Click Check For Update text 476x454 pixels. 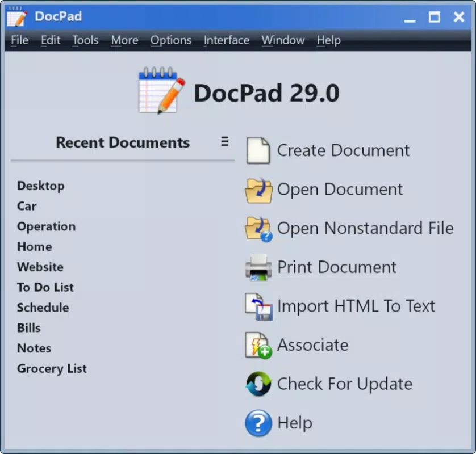345,384
